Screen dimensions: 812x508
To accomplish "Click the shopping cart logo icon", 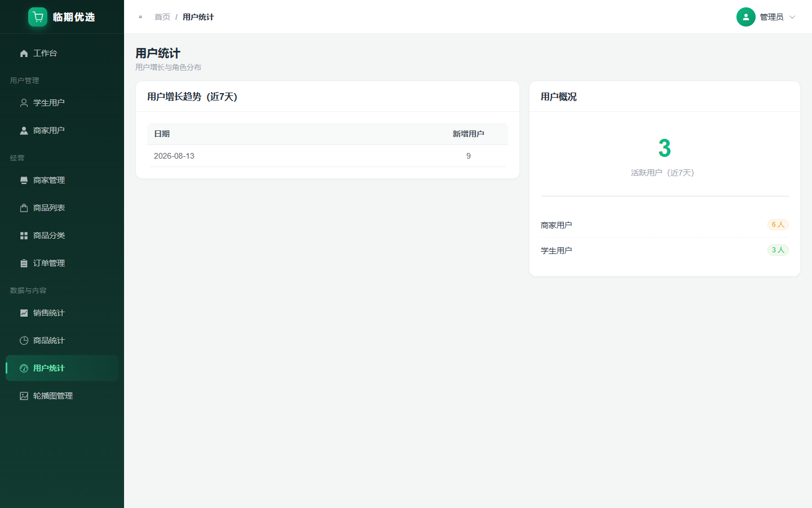I will (38, 17).
